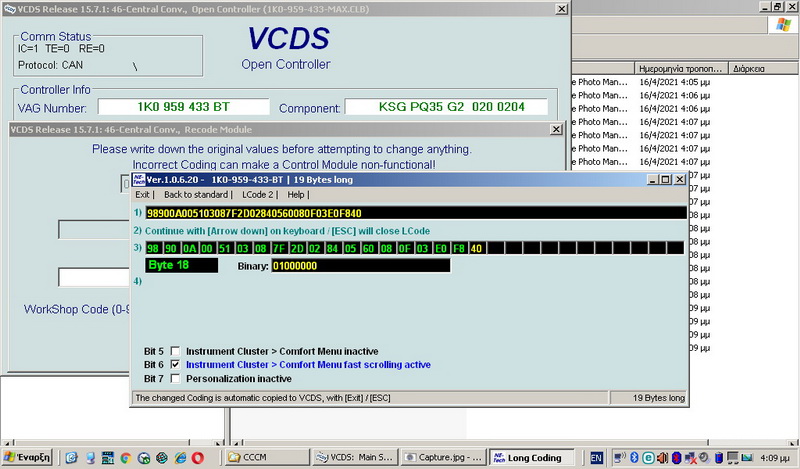800x469 pixels.
Task: Switch to Capture.jpg taskbar window
Action: click(x=443, y=457)
